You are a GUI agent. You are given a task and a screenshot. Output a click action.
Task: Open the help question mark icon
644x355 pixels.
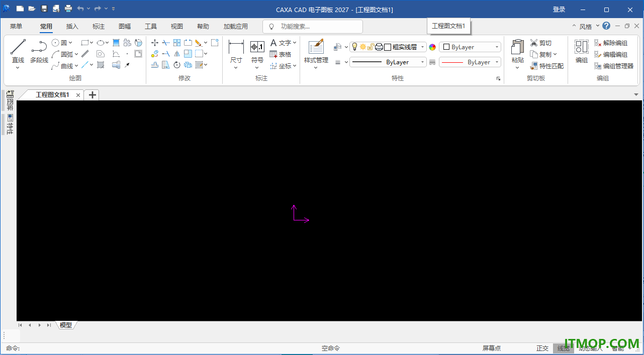[x=606, y=26]
